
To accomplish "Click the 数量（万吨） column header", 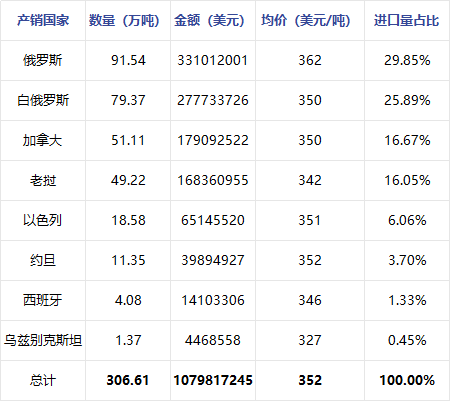I will [x=124, y=20].
